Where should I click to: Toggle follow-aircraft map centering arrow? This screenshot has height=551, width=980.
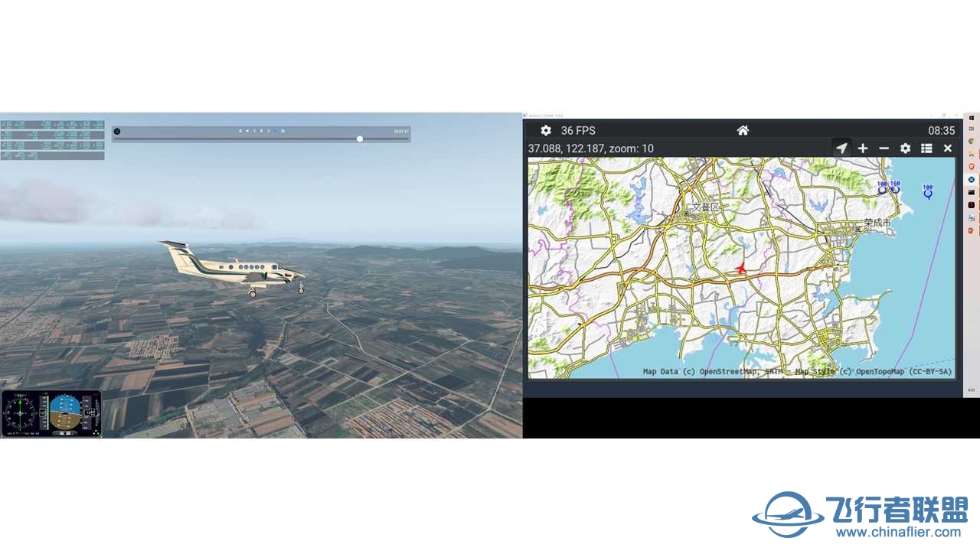[841, 148]
